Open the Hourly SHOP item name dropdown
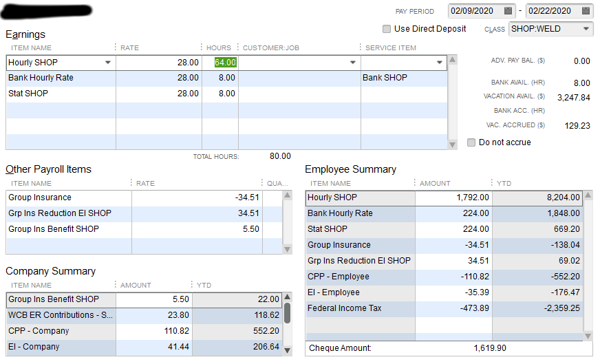This screenshot has width=600, height=364. point(108,63)
